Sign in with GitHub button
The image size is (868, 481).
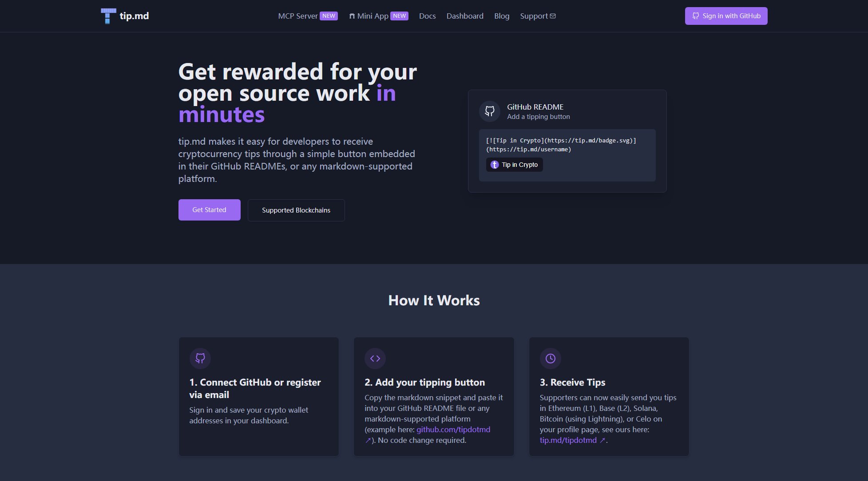pyautogui.click(x=725, y=16)
